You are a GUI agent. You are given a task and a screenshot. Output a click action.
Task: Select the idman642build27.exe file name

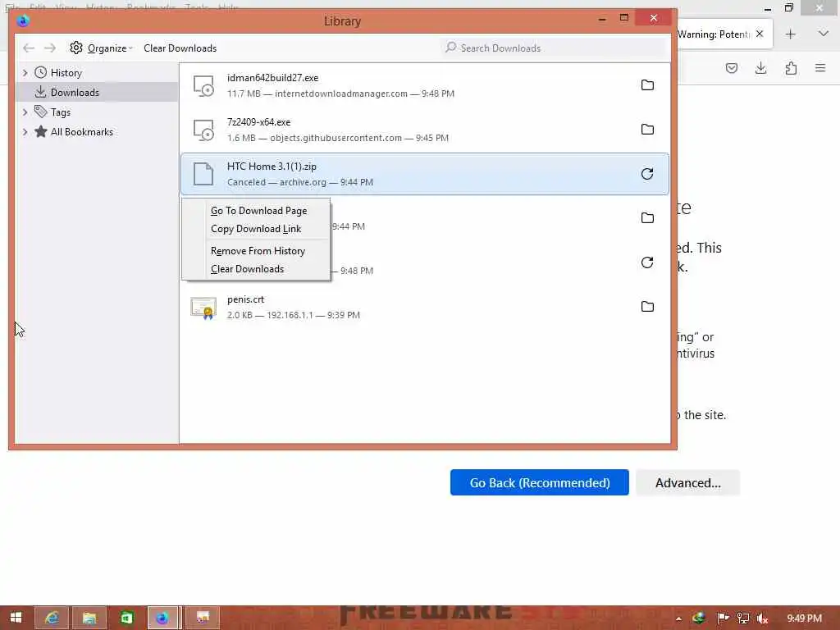272,78
